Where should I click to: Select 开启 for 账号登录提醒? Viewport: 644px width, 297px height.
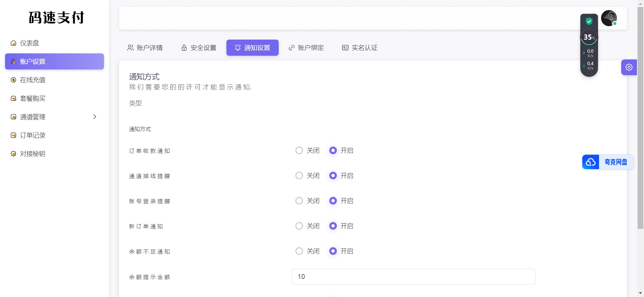(333, 201)
